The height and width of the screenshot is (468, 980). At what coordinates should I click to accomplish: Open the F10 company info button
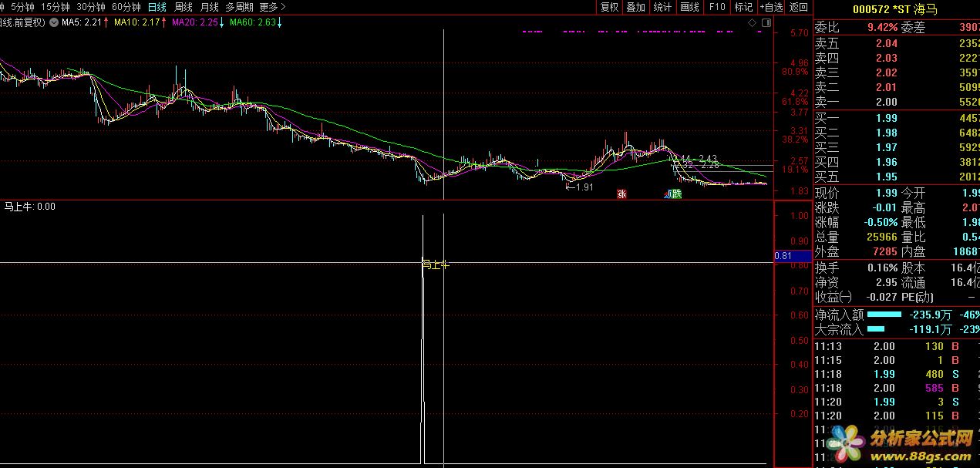[x=717, y=7]
